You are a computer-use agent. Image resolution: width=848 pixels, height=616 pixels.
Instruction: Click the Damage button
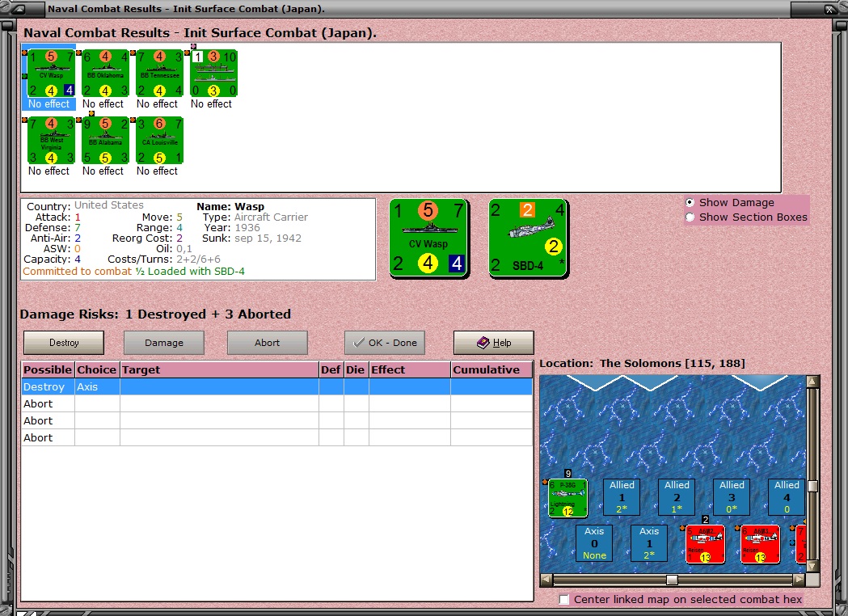[x=164, y=343]
